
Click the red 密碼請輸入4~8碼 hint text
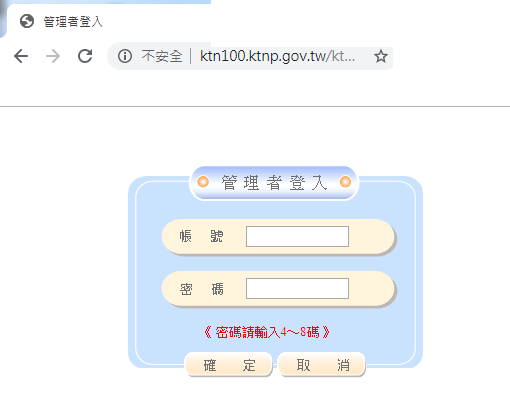pyautogui.click(x=267, y=332)
